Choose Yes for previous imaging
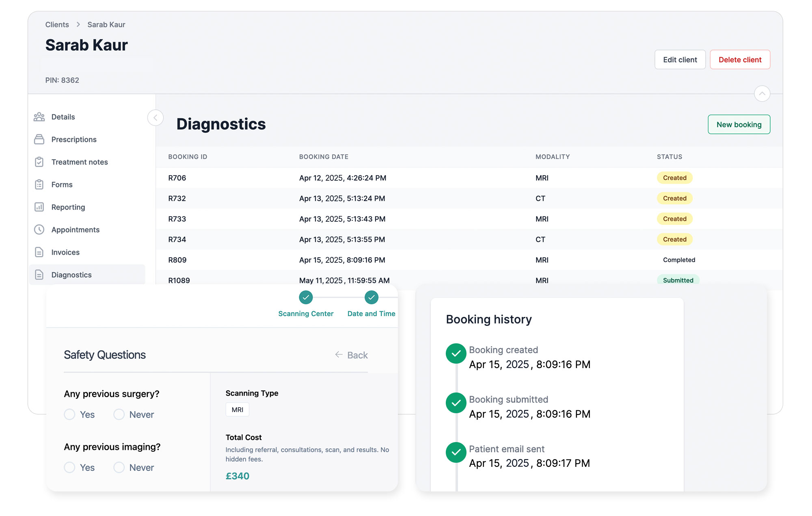Screen dimensions: 812x516 click(70, 467)
